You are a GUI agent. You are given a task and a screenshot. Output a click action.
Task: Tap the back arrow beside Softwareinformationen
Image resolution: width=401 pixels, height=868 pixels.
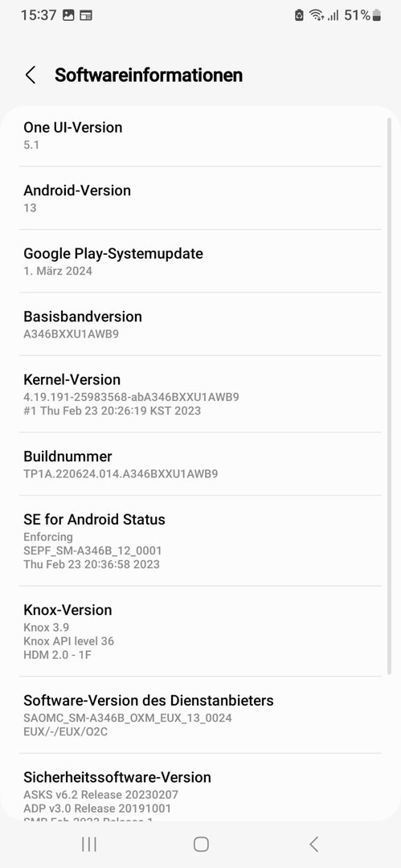point(31,75)
